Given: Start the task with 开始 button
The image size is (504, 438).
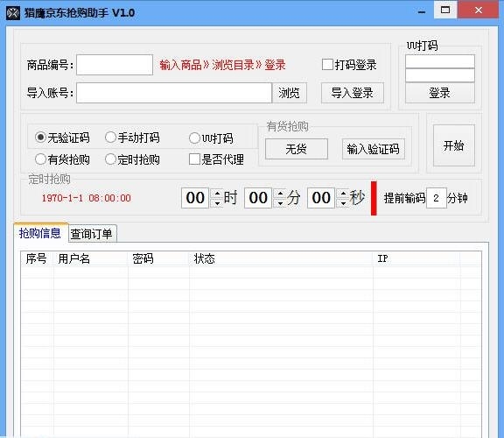Looking at the screenshot, I should coord(454,145).
